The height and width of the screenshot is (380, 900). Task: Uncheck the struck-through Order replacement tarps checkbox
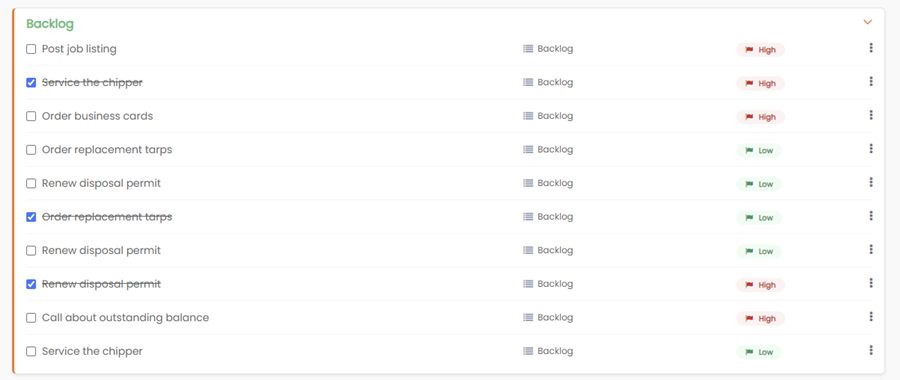31,217
